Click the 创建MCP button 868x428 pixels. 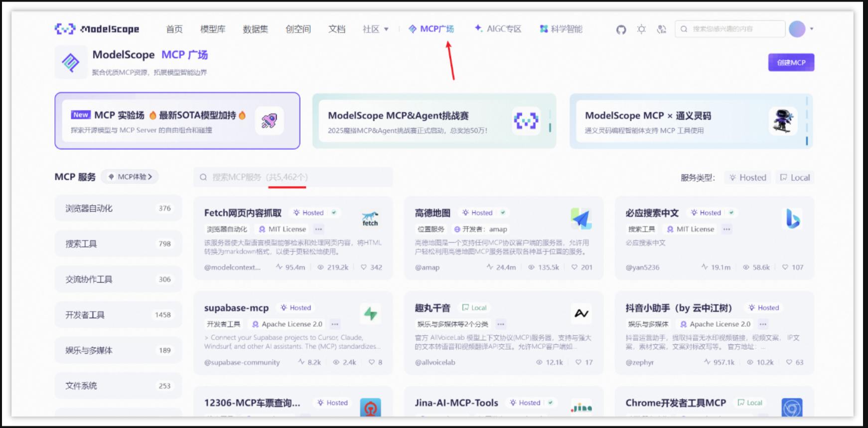tap(791, 62)
